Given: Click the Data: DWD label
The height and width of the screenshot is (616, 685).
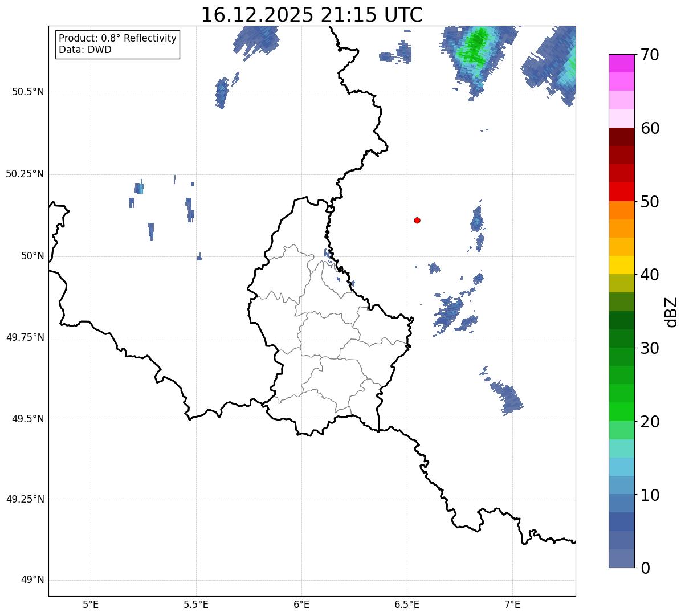Looking at the screenshot, I should point(85,50).
